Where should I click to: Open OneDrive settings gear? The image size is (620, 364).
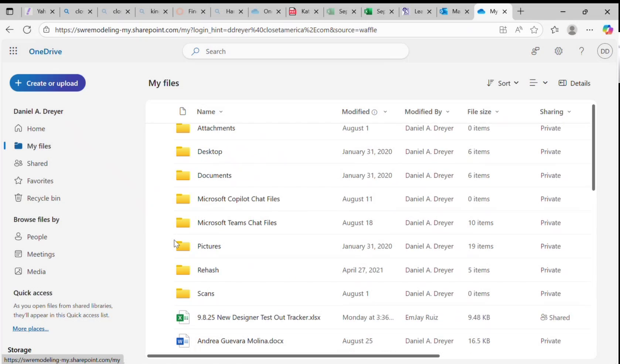click(558, 51)
